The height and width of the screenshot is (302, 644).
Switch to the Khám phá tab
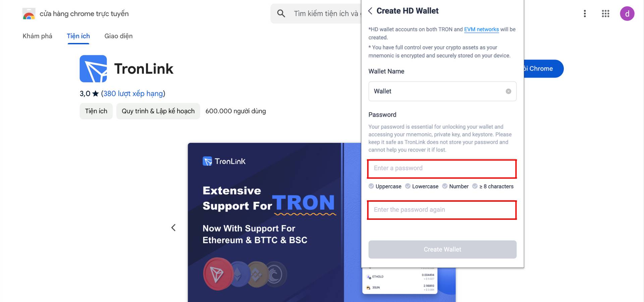point(37,36)
